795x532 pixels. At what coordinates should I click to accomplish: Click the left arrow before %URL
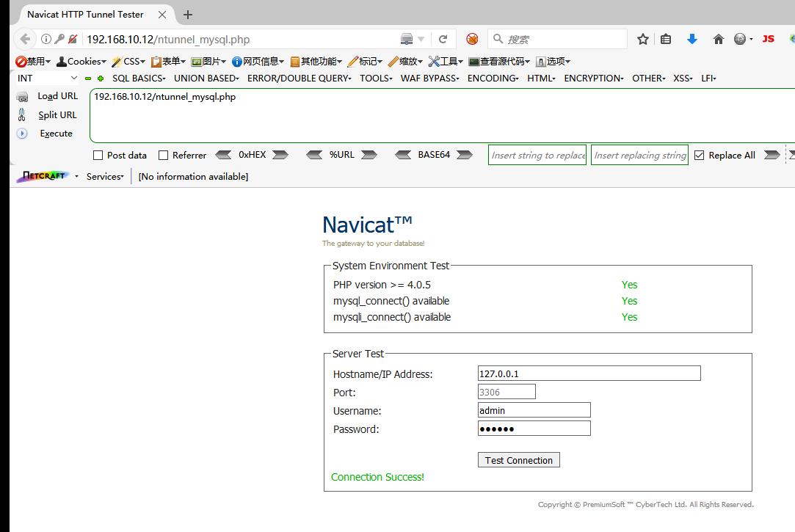(314, 155)
